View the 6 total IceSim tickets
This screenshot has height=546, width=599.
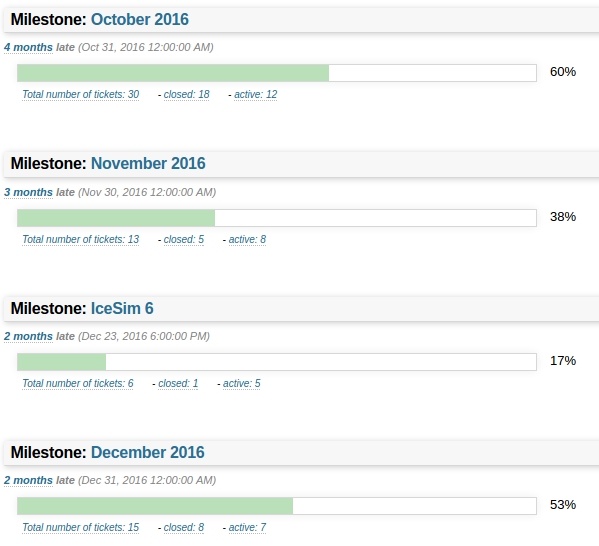click(x=78, y=384)
